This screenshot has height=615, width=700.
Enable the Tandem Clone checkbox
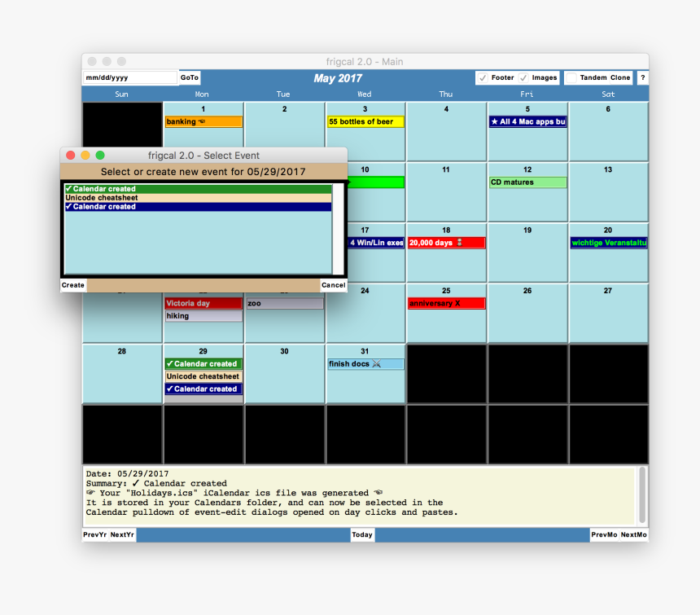[571, 78]
